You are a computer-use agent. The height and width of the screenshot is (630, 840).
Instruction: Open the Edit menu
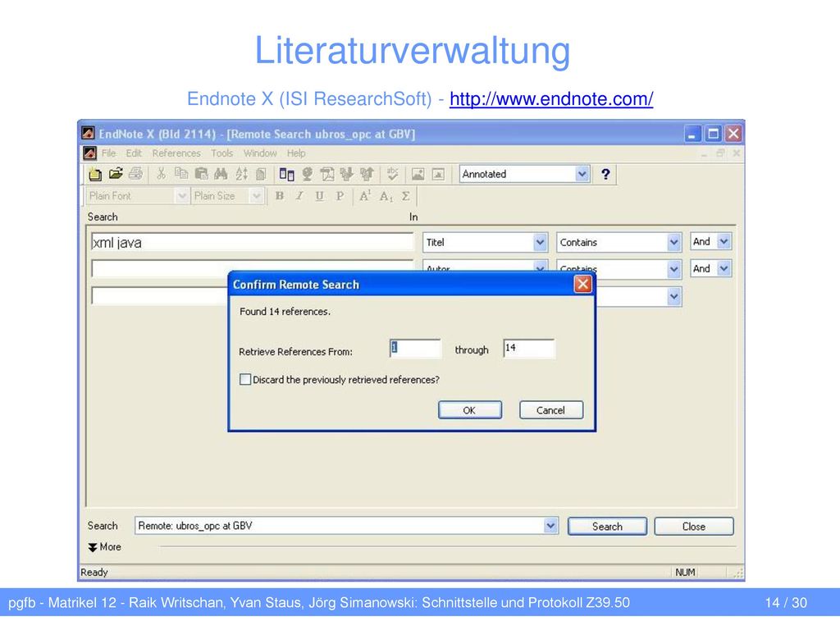point(134,153)
